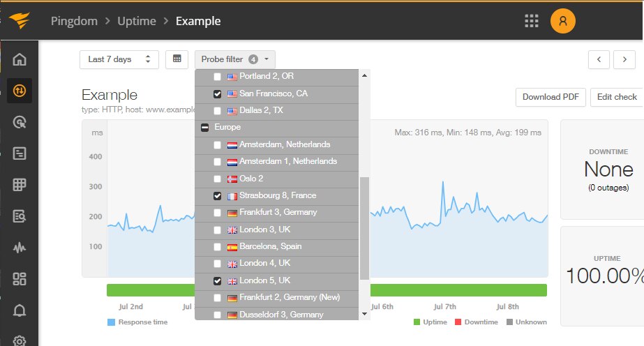
Task: Click Download PDF button
Action: [551, 97]
